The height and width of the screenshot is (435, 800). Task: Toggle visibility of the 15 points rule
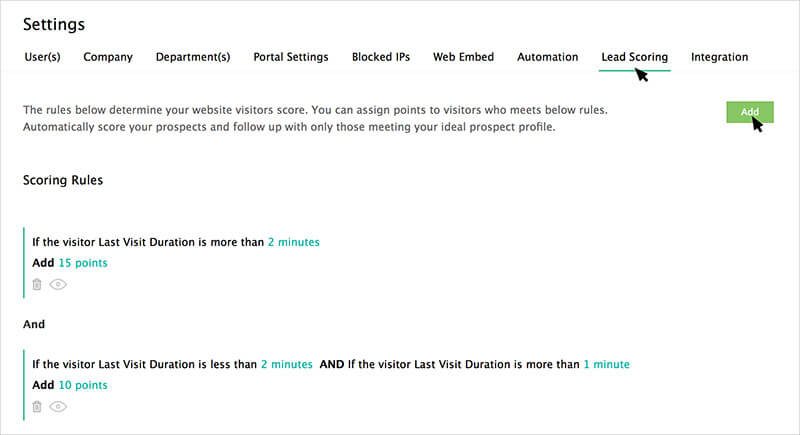[58, 285]
